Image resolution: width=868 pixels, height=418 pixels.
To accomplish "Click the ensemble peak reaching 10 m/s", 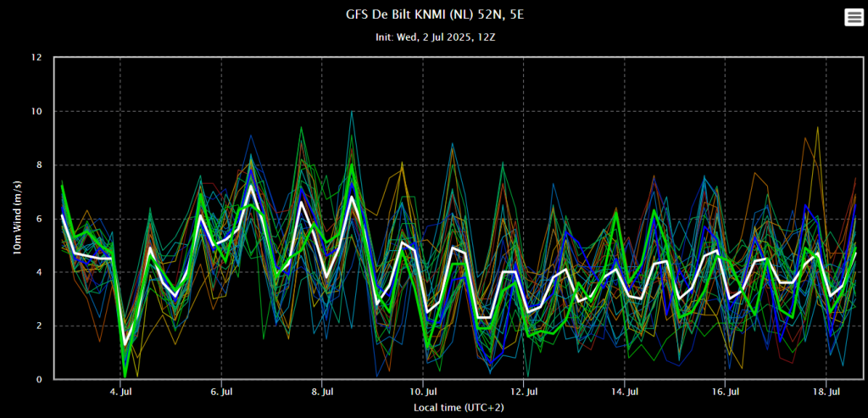I will pyautogui.click(x=352, y=112).
